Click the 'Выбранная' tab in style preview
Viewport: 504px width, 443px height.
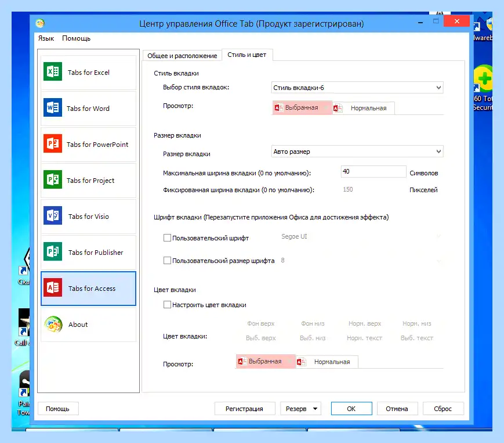click(302, 107)
